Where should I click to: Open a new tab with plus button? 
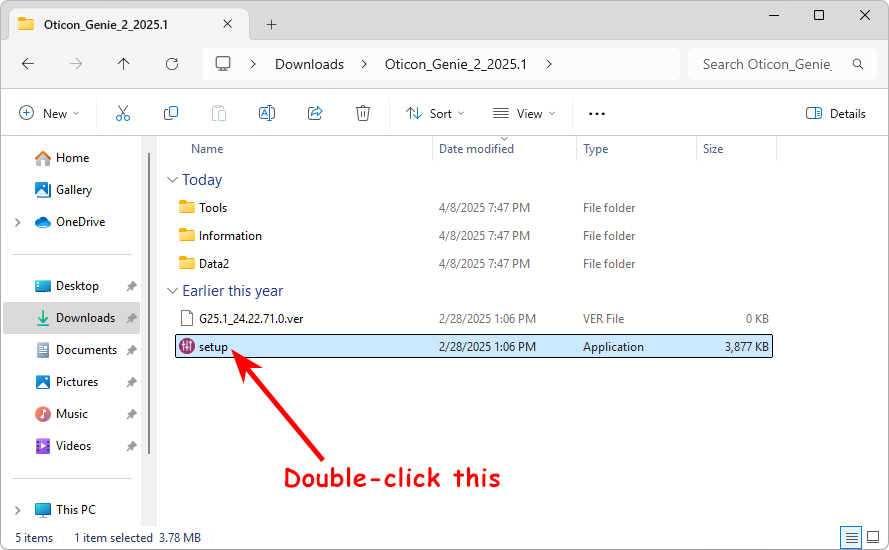[271, 24]
